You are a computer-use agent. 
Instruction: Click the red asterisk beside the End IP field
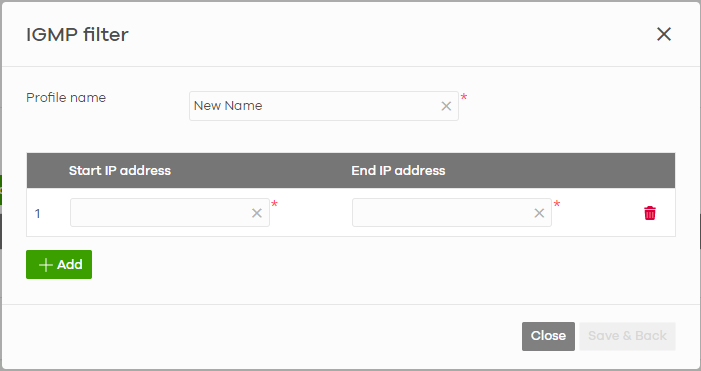pyautogui.click(x=557, y=204)
